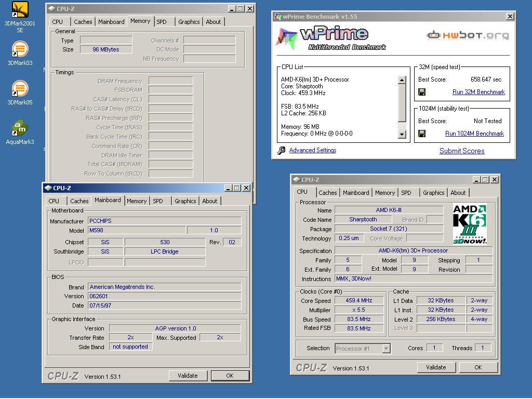Image resolution: width=532 pixels, height=399 pixels.
Task: Click Submit Scores in wPrime
Action: 462,151
